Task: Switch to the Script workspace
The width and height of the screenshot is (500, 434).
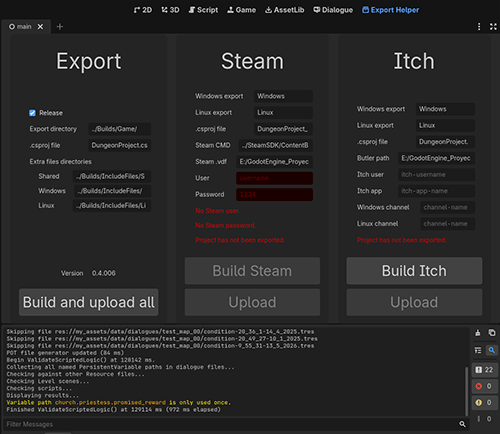Action: pyautogui.click(x=203, y=10)
